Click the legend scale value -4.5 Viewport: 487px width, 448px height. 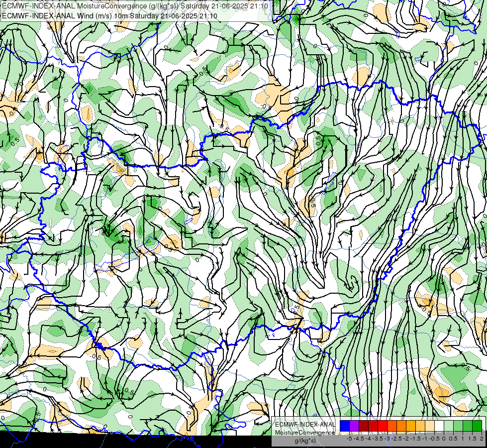point(359,439)
